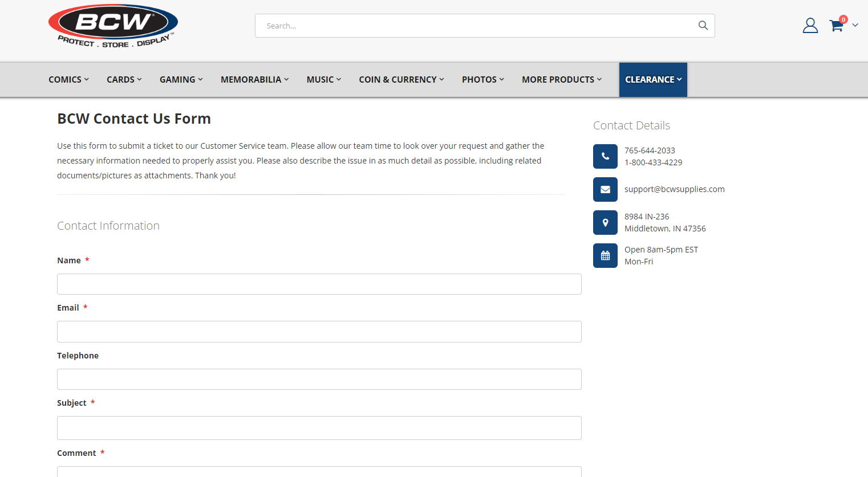
Task: Click the envelope email icon
Action: tap(605, 189)
